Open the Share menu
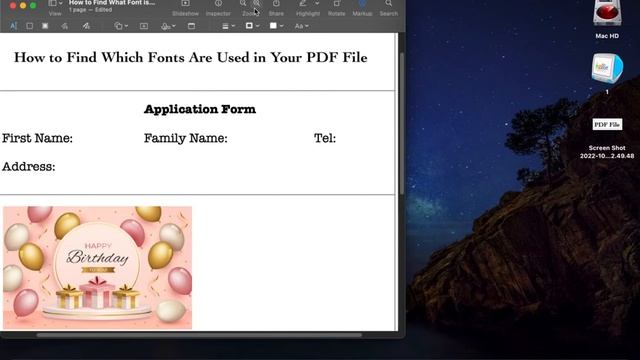 click(276, 4)
